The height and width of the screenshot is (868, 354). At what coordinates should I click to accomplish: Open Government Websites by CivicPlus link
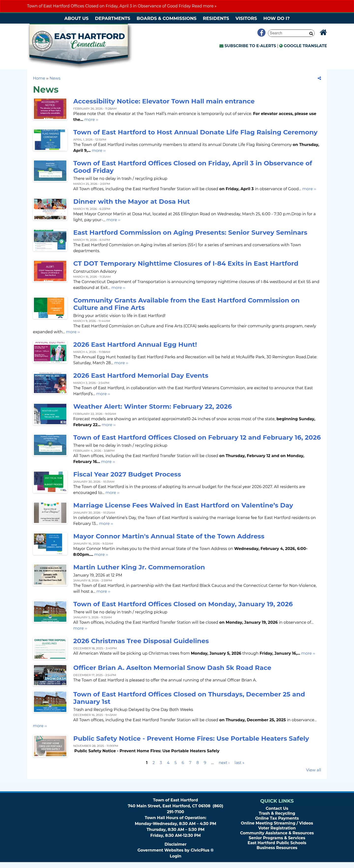click(175, 850)
